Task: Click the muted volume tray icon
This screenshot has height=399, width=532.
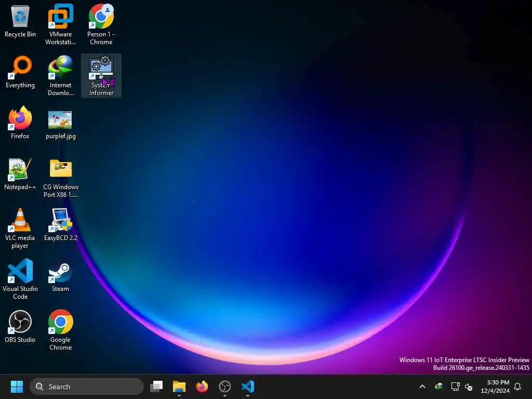Action: click(469, 387)
